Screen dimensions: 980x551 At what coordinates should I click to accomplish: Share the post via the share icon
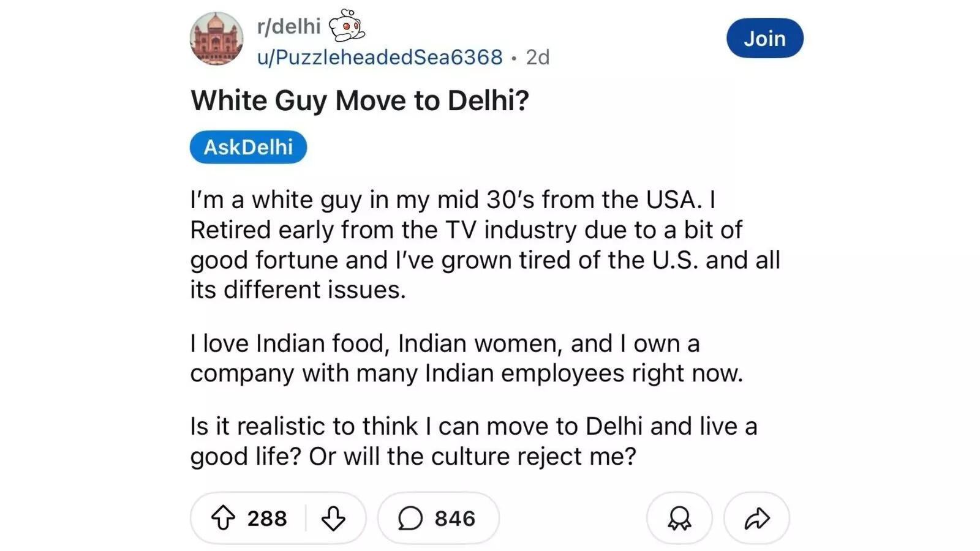[x=757, y=517]
